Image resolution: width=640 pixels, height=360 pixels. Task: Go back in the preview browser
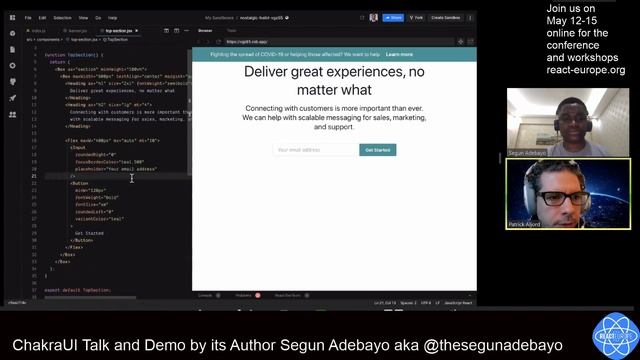pos(199,42)
